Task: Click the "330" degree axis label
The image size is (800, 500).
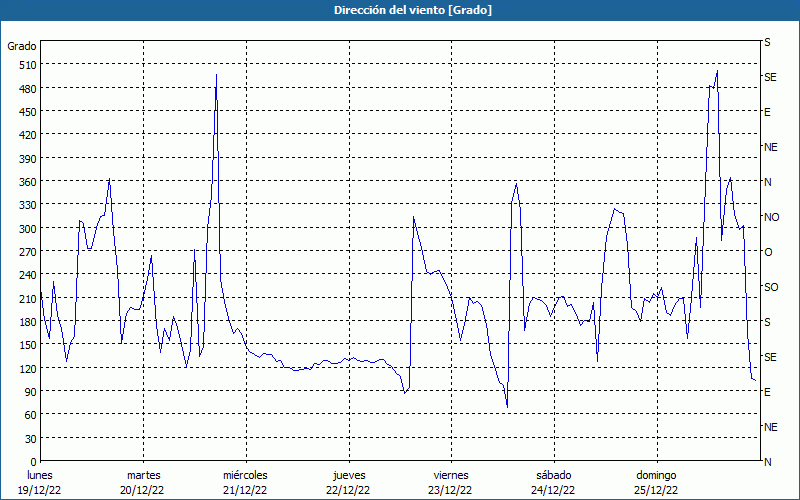Action: tap(28, 205)
